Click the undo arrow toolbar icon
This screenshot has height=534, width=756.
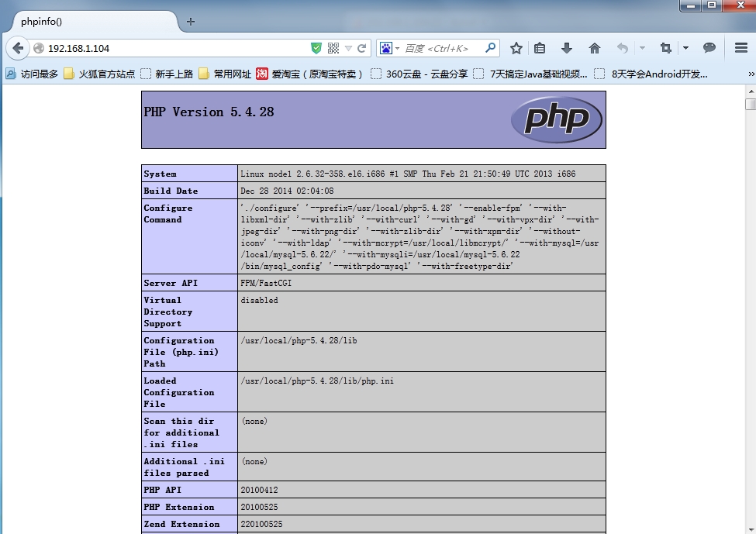(x=623, y=48)
